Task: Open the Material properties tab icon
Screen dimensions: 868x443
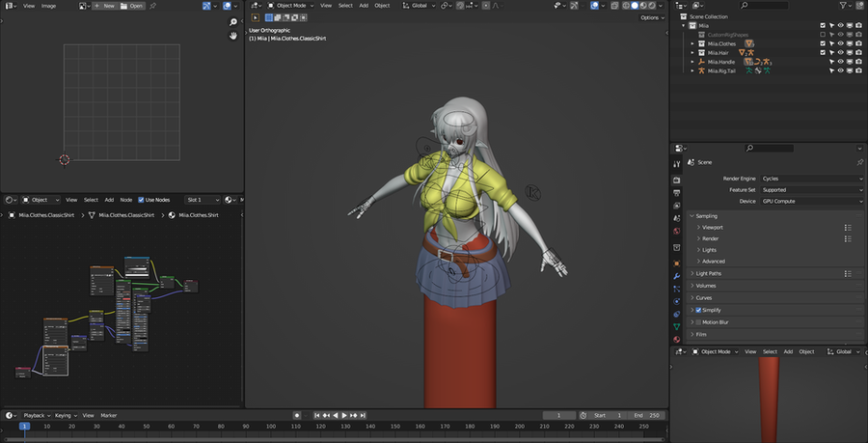Action: [x=677, y=339]
